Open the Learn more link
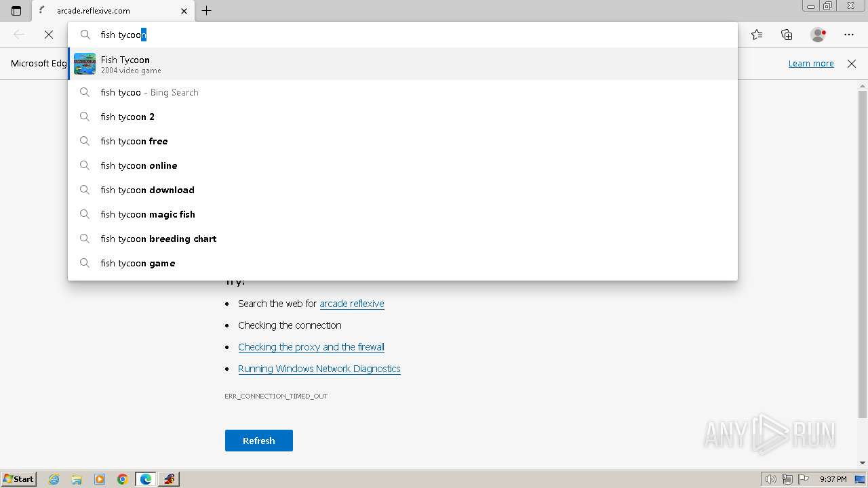Image resolution: width=868 pixels, height=488 pixels. click(811, 63)
